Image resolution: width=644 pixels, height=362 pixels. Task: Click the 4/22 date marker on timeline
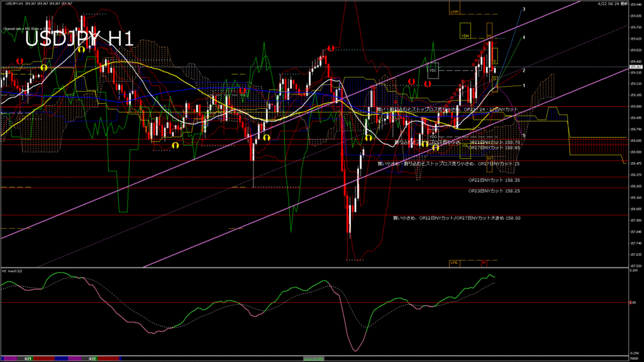coord(92,358)
